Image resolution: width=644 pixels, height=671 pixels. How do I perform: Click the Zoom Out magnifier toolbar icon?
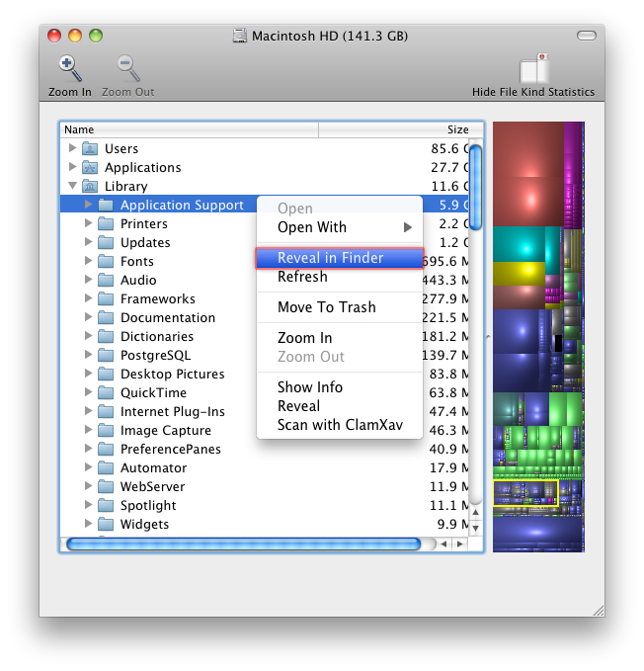pyautogui.click(x=128, y=68)
